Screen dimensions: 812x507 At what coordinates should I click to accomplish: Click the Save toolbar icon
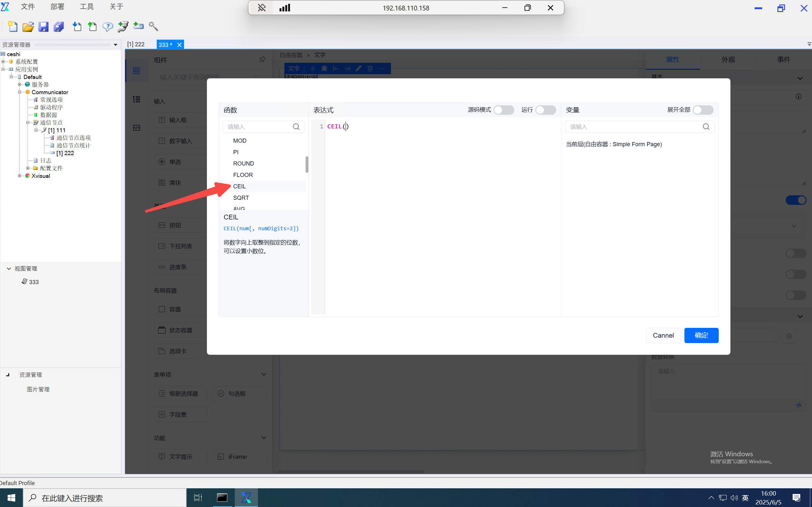point(43,27)
